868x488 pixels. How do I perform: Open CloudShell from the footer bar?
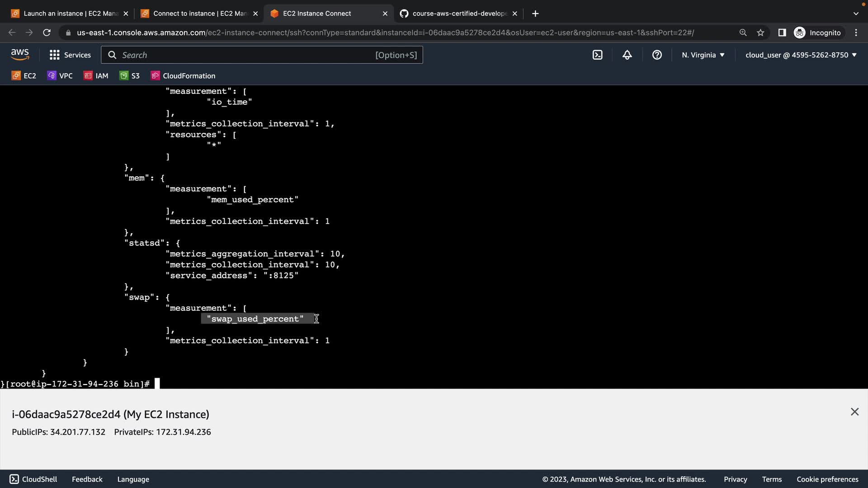coord(33,479)
